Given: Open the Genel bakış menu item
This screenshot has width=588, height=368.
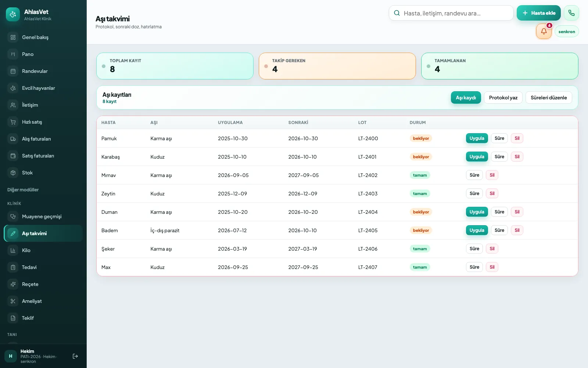Looking at the screenshot, I should pyautogui.click(x=43, y=37).
